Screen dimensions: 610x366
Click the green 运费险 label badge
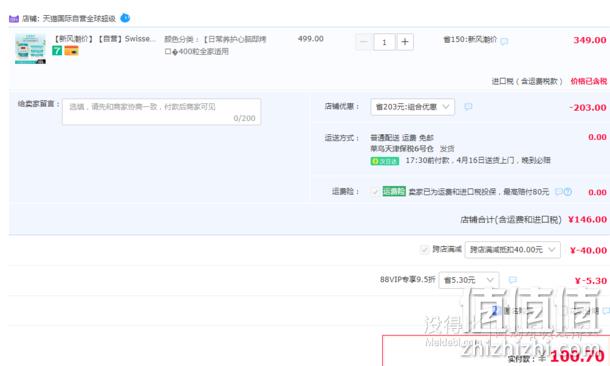pyautogui.click(x=394, y=191)
